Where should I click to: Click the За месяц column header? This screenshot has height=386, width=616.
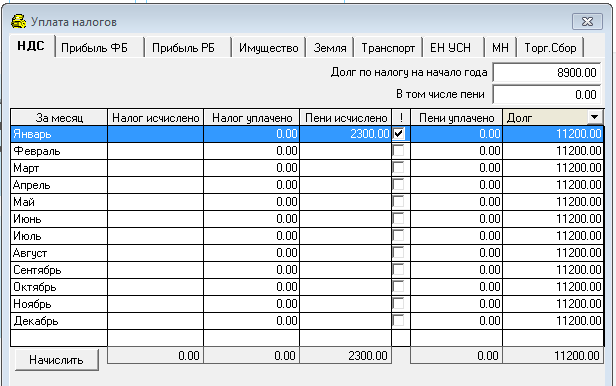pyautogui.click(x=59, y=117)
